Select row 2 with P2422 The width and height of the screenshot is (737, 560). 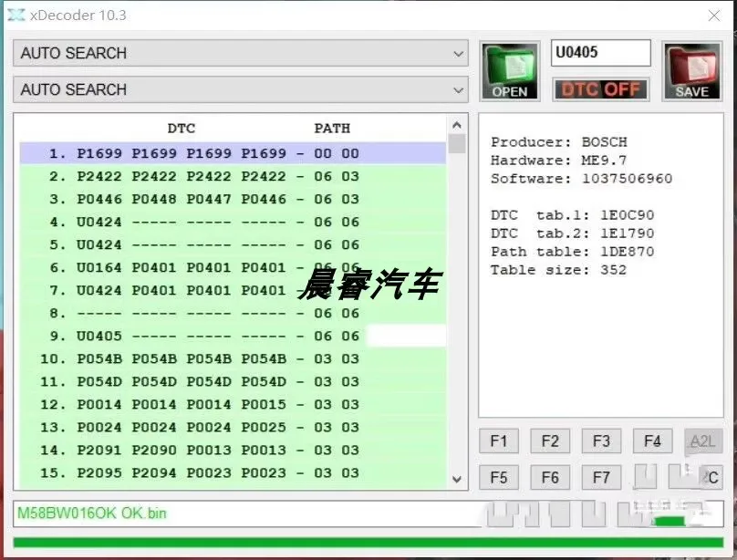pos(233,176)
